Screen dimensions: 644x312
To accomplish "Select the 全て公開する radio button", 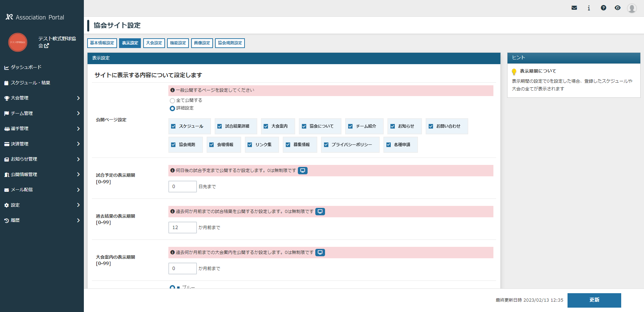I will [172, 100].
